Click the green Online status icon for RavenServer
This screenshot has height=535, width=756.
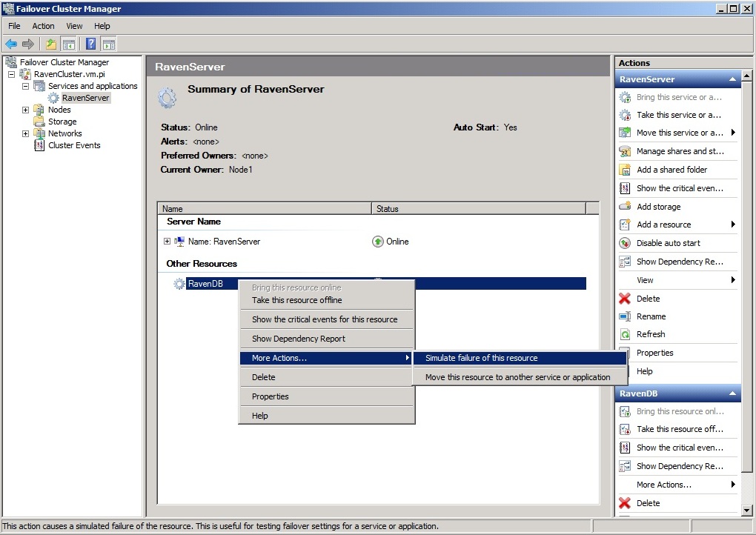click(378, 242)
